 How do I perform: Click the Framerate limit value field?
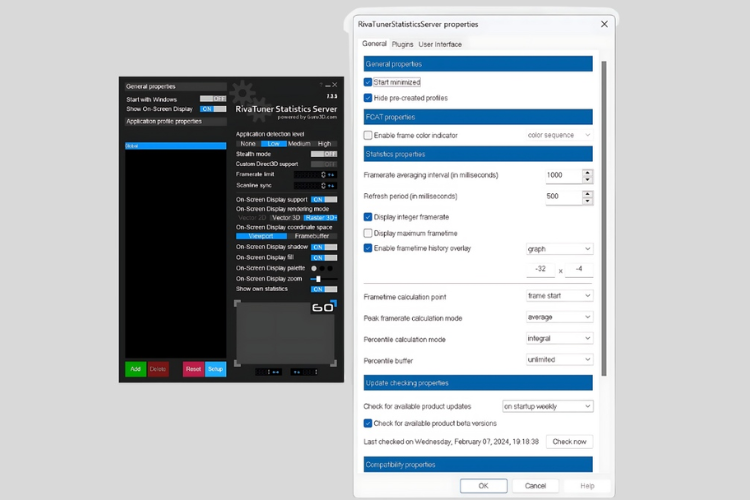[x=307, y=175]
